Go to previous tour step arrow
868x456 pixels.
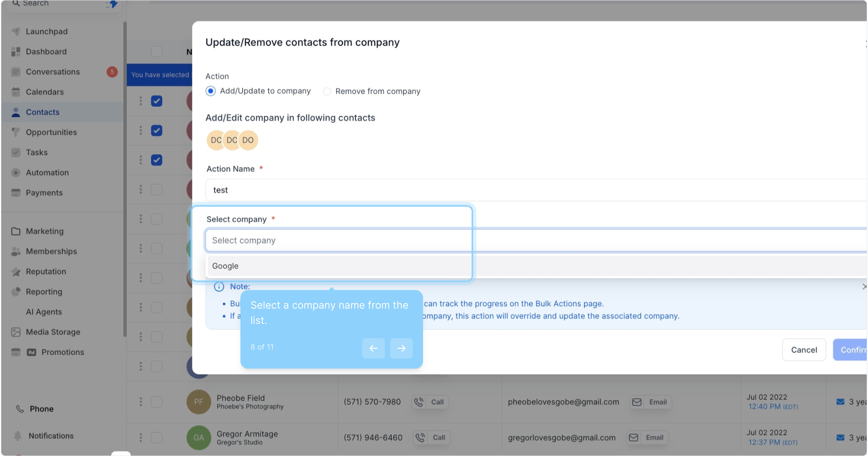[373, 348]
